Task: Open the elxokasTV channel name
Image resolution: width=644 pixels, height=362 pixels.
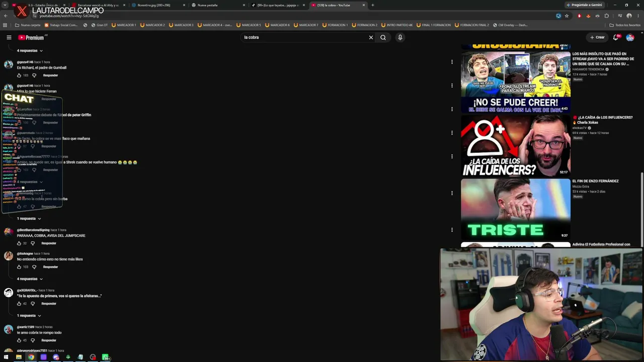Action: point(580,128)
